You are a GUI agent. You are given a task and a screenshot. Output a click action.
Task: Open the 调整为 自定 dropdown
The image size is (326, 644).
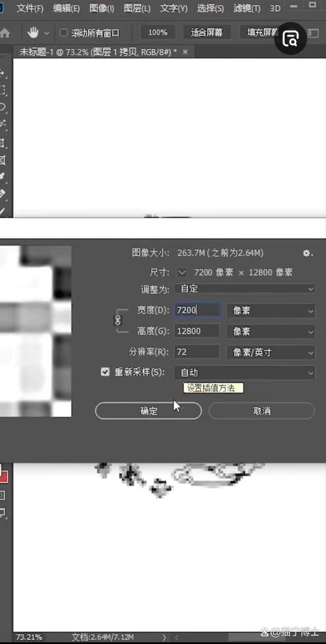pos(245,288)
